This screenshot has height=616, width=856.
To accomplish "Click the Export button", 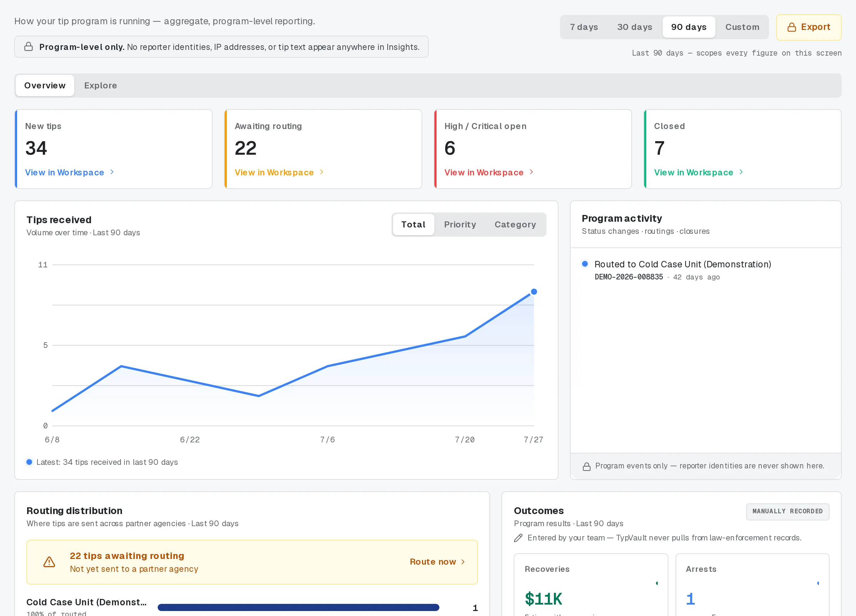I will (809, 27).
